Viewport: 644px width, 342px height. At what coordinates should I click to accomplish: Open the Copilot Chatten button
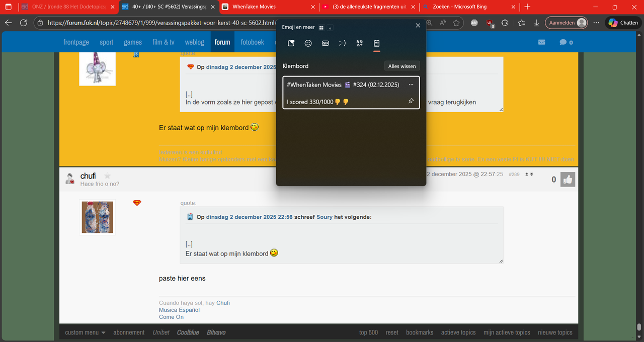[624, 23]
